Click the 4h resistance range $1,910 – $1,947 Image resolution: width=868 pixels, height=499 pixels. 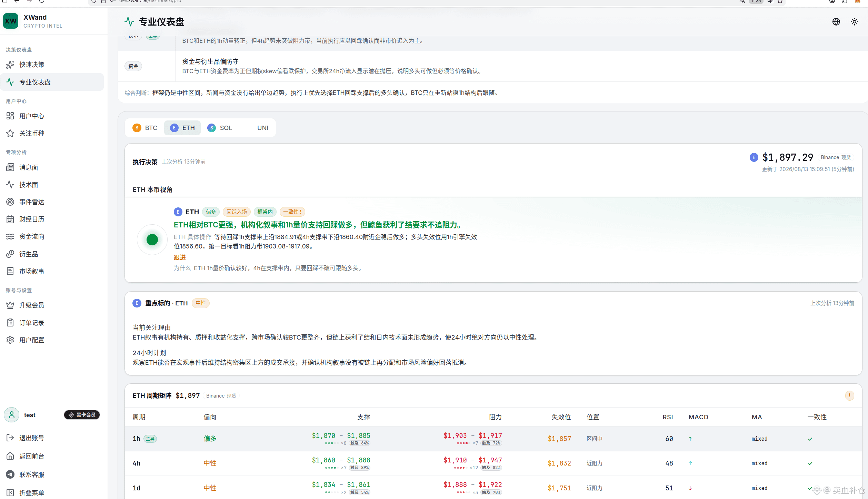coord(473,460)
